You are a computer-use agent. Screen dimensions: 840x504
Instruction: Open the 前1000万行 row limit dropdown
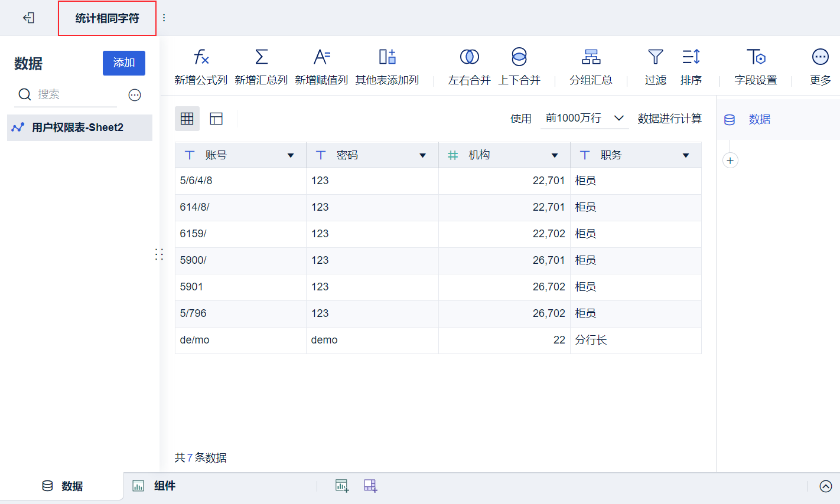585,119
